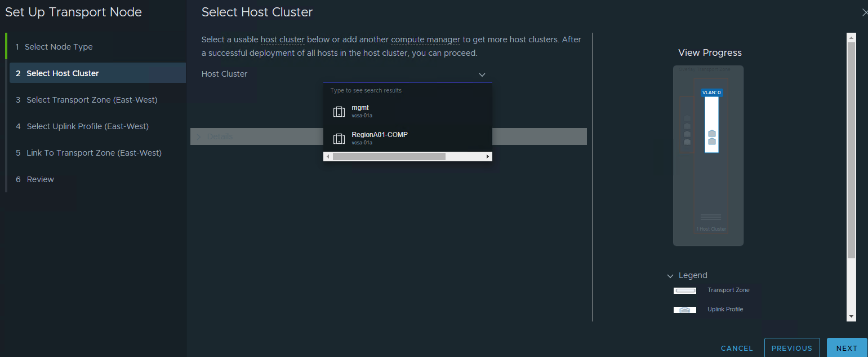Expand the Details section
Viewport: 868px width, 357px height.
pos(198,136)
